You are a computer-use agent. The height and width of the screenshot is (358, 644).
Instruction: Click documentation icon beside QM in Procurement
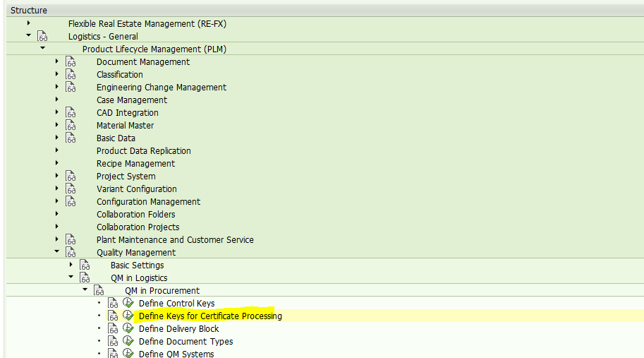(99, 291)
